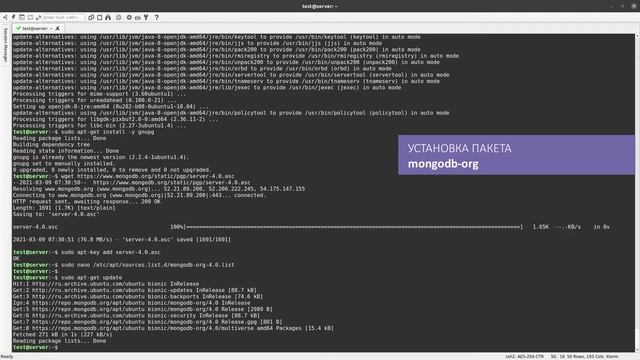Click the Quick Connect lightning icon
Screen dimensions: 640x360
(x=13, y=18)
